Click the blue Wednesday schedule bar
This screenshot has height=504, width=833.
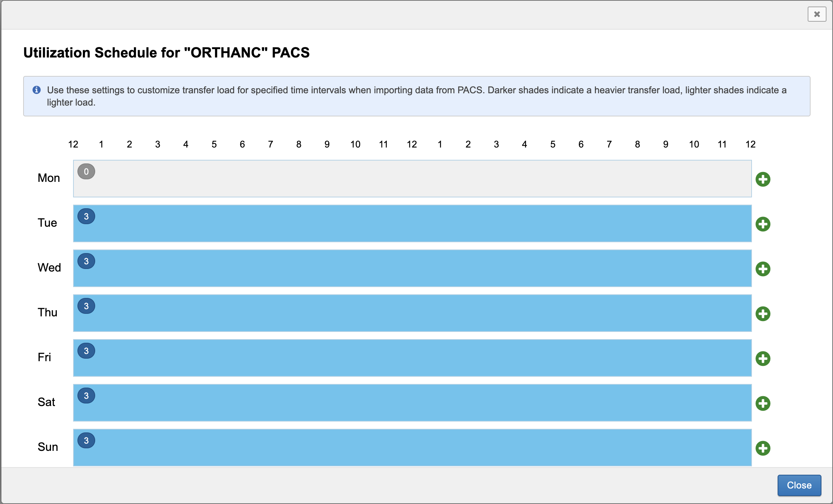(x=413, y=269)
